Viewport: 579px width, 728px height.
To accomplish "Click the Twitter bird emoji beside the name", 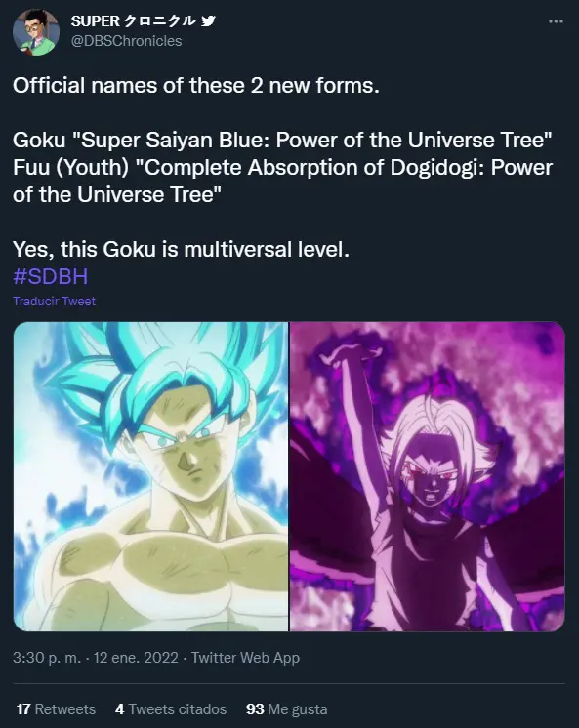I will [x=208, y=20].
